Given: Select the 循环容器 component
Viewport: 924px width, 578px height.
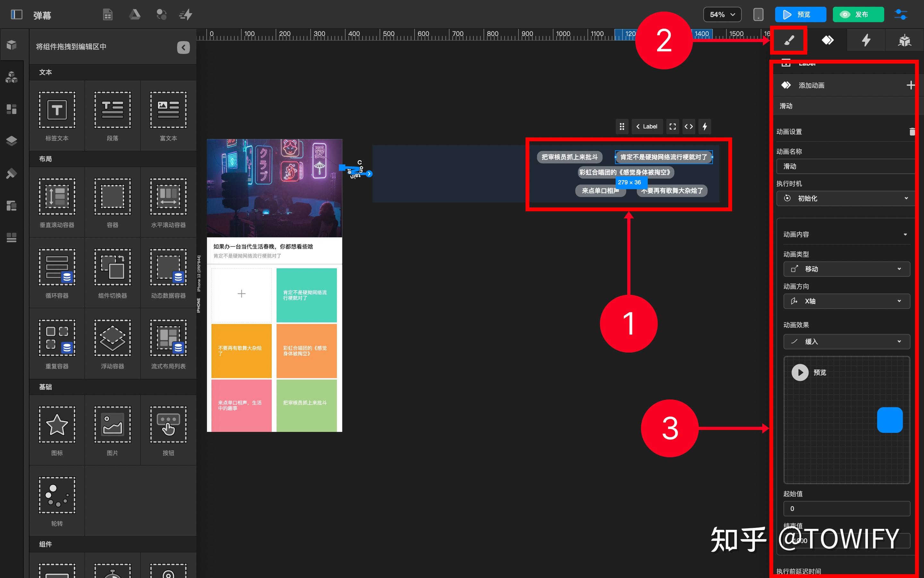Looking at the screenshot, I should (57, 273).
